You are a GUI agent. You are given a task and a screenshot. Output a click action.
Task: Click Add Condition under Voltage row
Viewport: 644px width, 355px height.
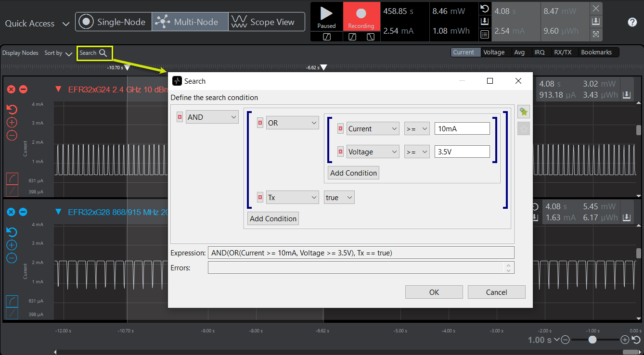click(x=353, y=173)
